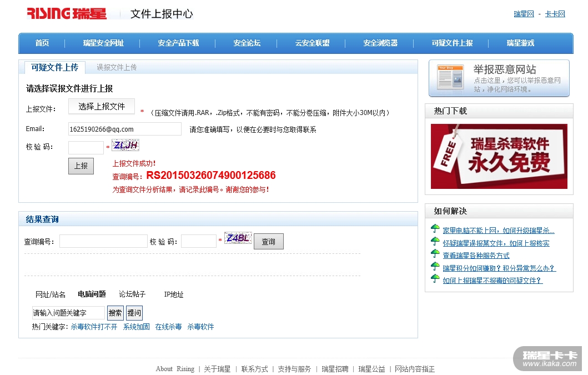Click green umbrella icon beside 瑞星积分如何赚取
The height and width of the screenshot is (375, 588).
pos(435,266)
